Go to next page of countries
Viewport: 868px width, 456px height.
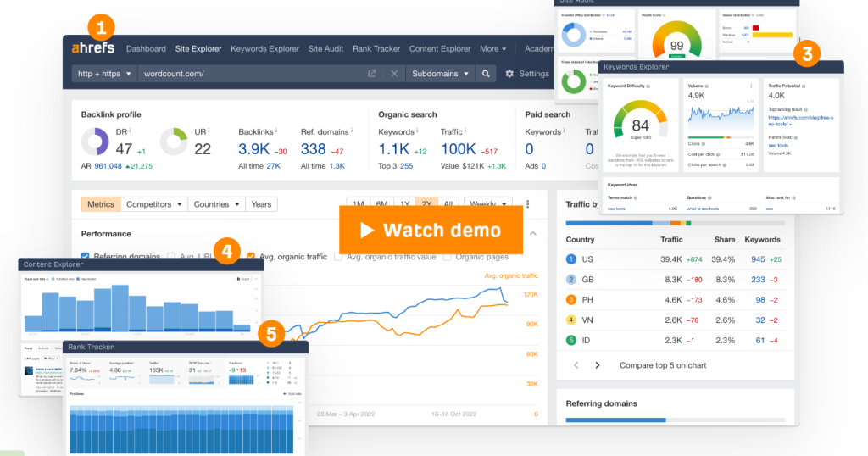coord(598,365)
